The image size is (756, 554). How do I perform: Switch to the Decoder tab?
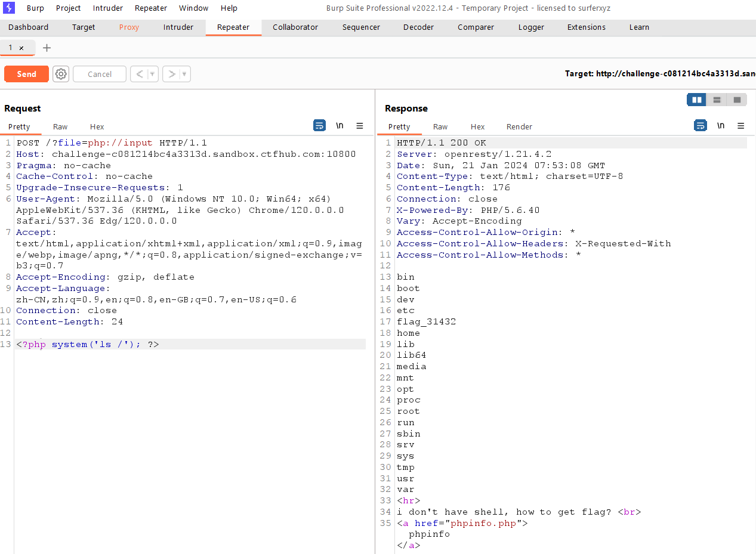pyautogui.click(x=419, y=27)
